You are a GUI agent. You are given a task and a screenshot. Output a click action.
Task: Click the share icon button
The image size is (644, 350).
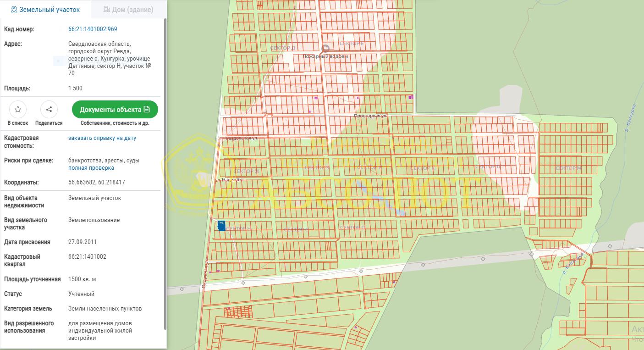tap(49, 109)
